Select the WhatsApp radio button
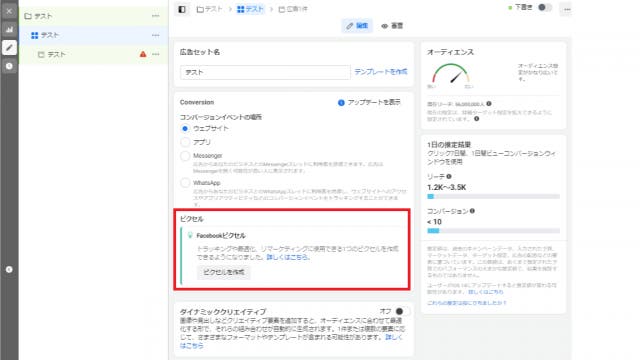640x360 pixels. 185,182
